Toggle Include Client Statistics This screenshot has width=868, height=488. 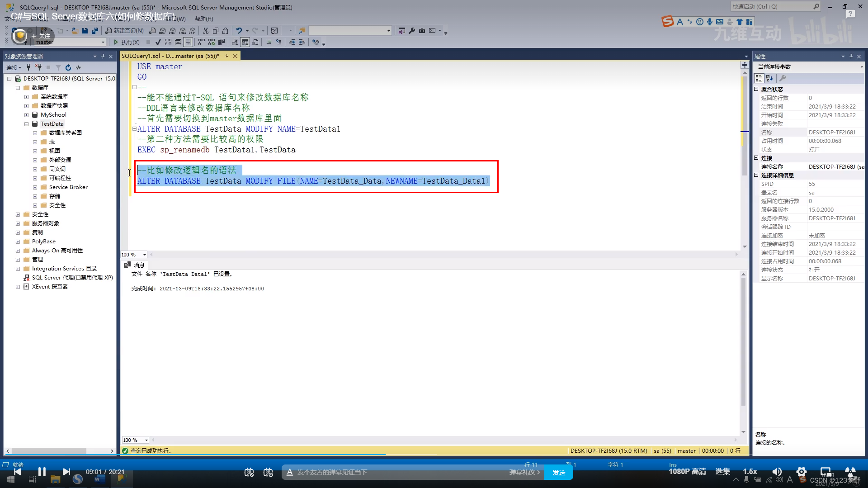(x=222, y=42)
